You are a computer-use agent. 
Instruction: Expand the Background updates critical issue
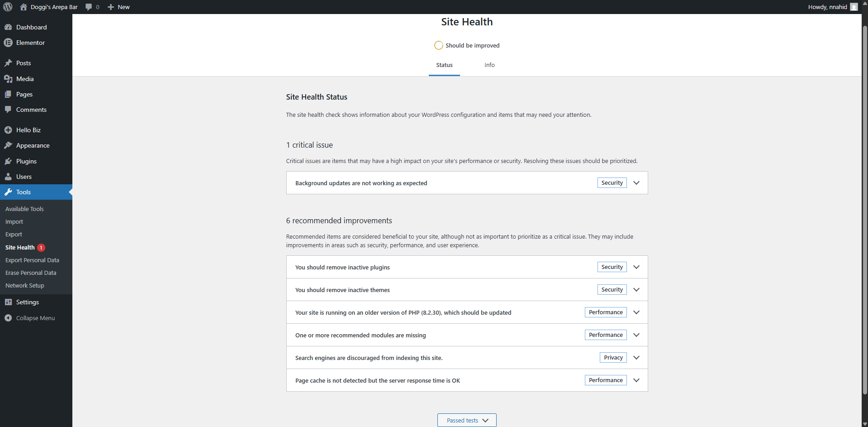(636, 182)
